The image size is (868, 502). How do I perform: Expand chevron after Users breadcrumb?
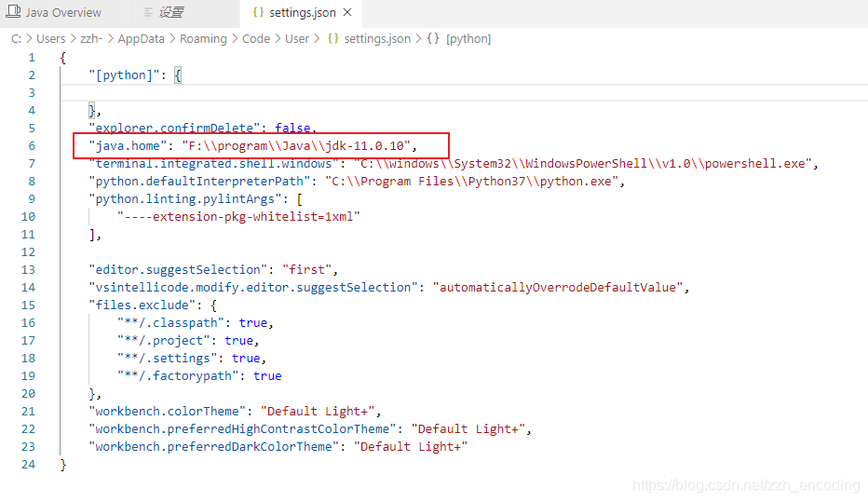point(73,39)
